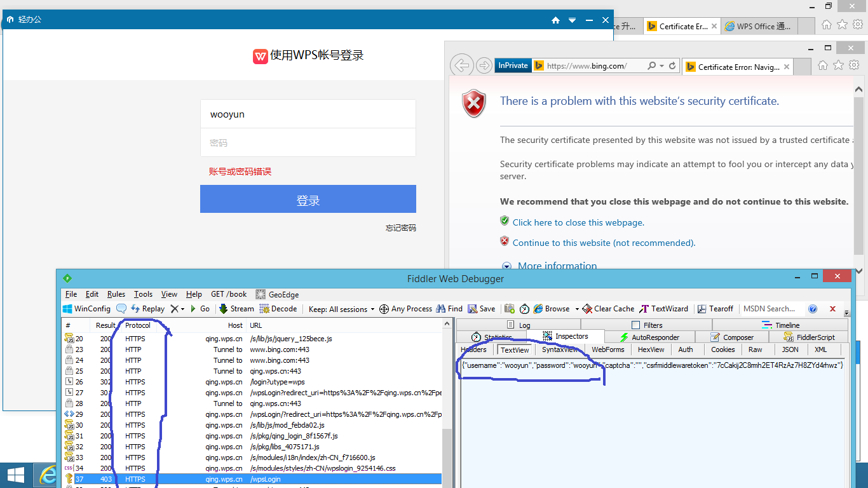Click the Clear Cache toolbar icon

[588, 309]
